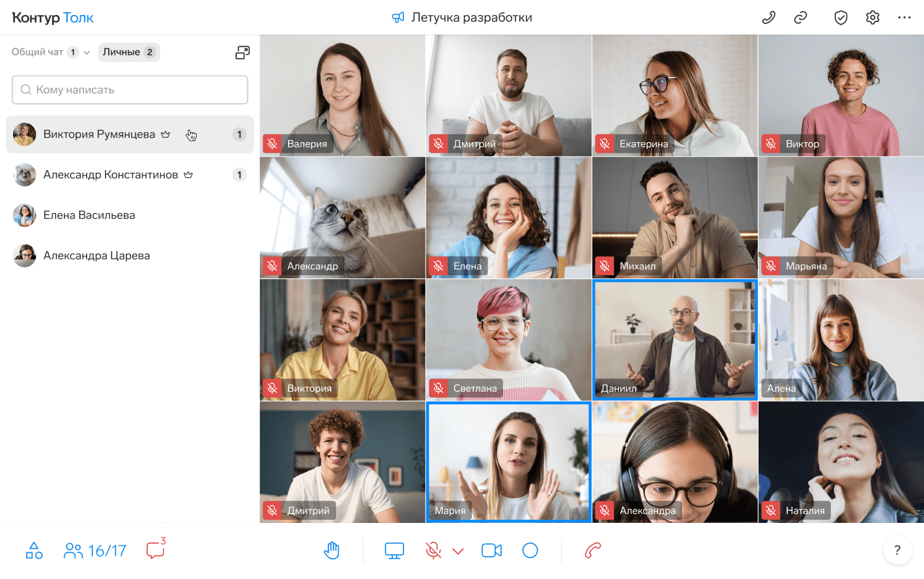
Task: Click muted mic icon on Наталия tile
Action: pos(771,511)
